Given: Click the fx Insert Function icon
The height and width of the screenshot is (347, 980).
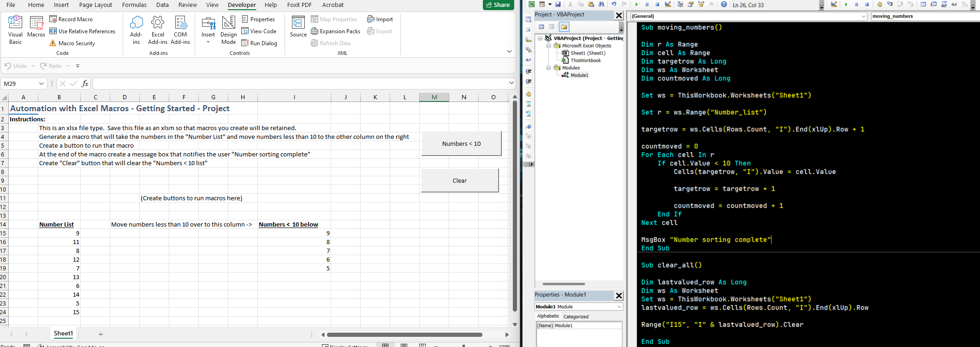Looking at the screenshot, I should [x=85, y=84].
